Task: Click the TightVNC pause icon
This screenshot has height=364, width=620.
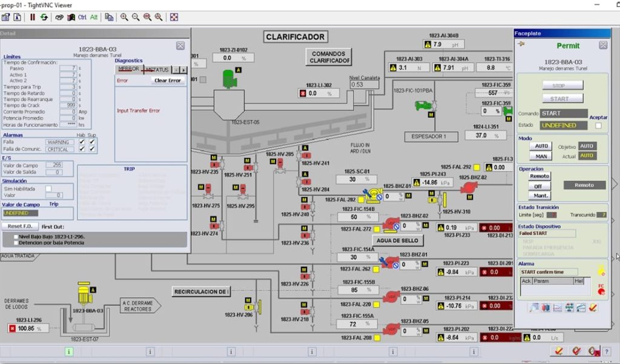Action: tap(33, 17)
